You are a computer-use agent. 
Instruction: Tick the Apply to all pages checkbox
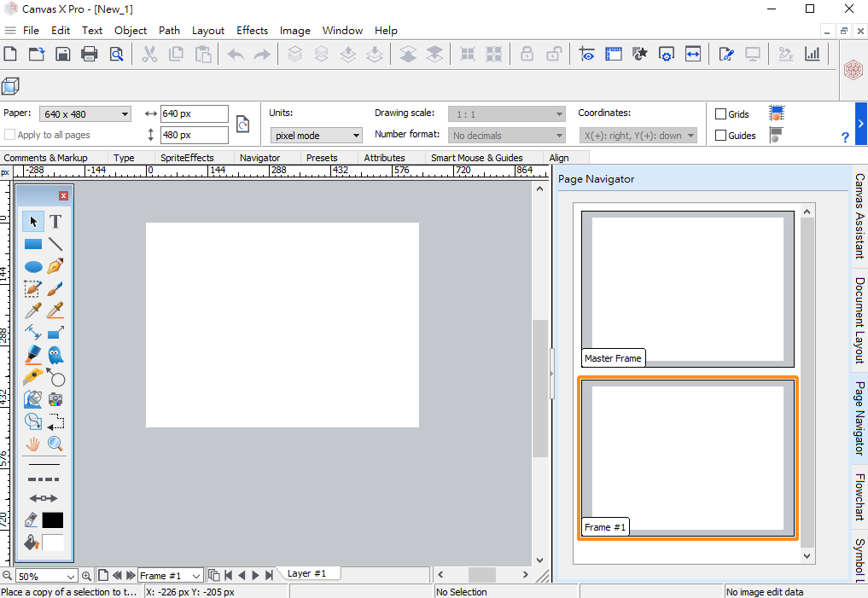point(9,135)
